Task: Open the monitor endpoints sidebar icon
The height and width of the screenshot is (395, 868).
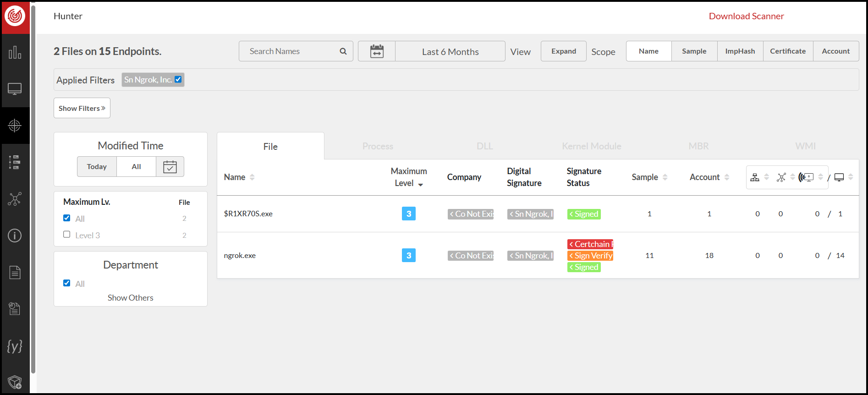Action: 15,89
